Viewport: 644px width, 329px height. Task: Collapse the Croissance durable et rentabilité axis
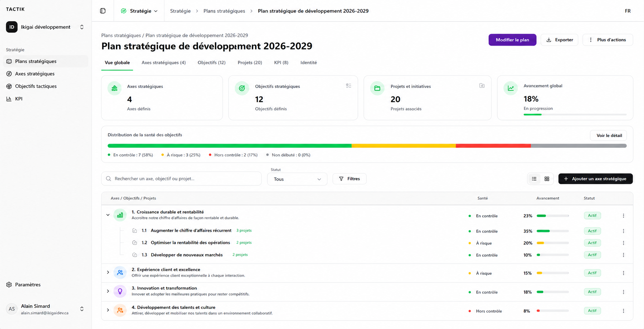(x=108, y=215)
